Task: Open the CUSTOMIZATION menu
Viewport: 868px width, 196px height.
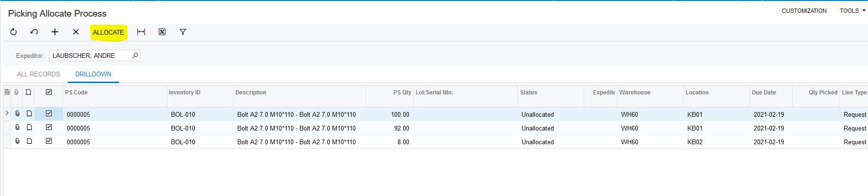Action: [804, 10]
